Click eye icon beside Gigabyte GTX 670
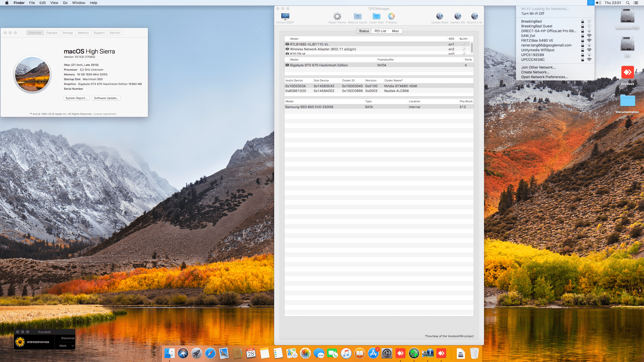Screen dimensions: 644x362 pos(287,65)
